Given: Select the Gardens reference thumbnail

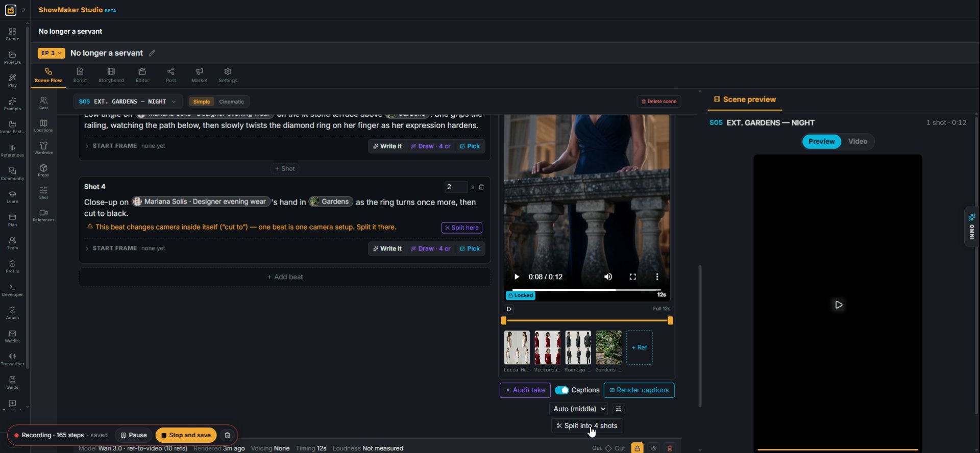Looking at the screenshot, I should click(x=608, y=347).
